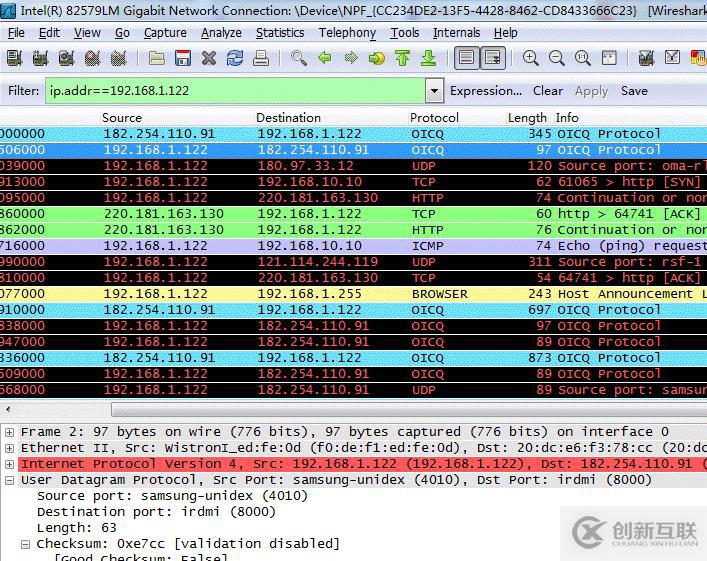
Task: Open the Statistics menu
Action: pos(279,32)
